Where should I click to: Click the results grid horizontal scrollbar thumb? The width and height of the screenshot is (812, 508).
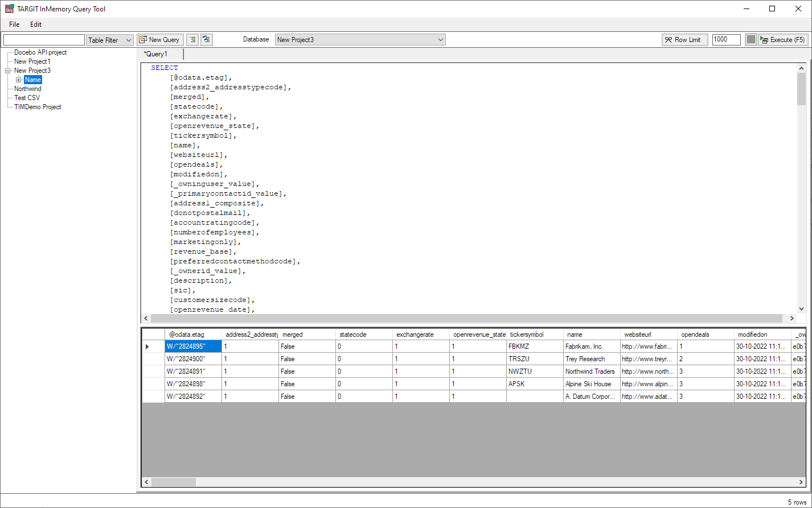pos(174,482)
